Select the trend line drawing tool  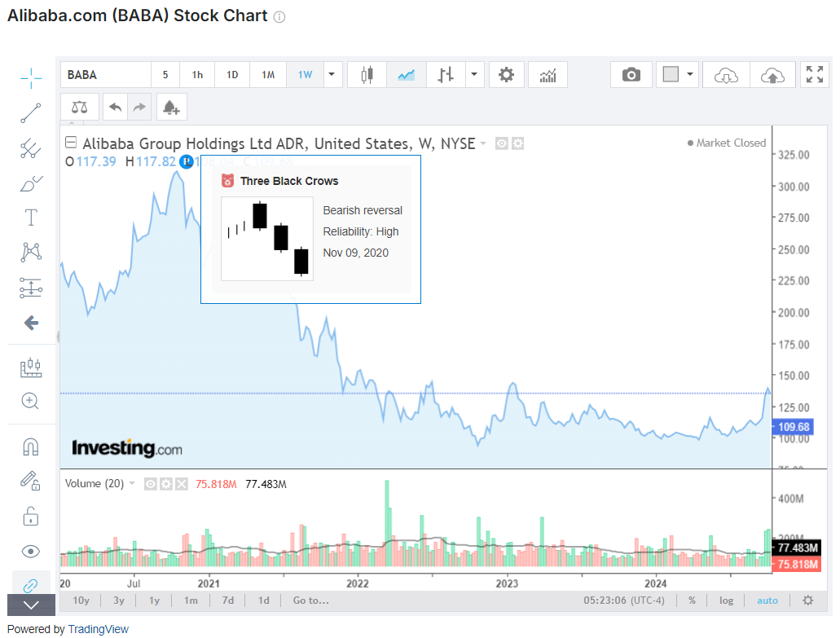[31, 113]
